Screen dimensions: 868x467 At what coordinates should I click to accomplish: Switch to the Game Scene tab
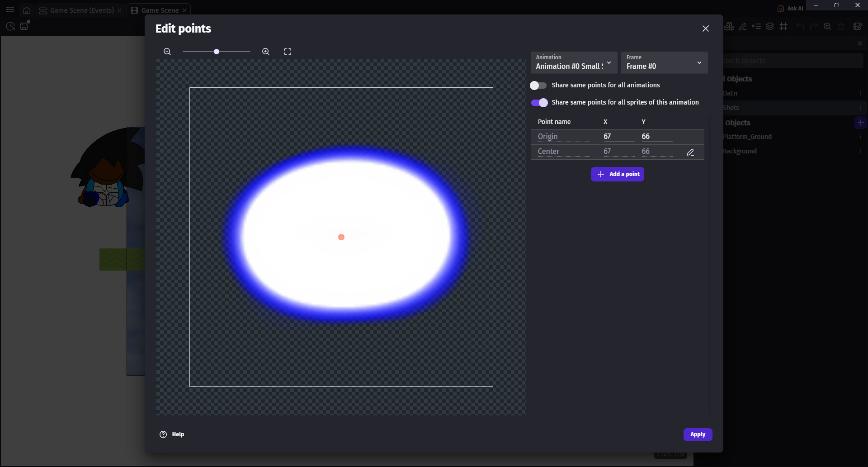160,10
